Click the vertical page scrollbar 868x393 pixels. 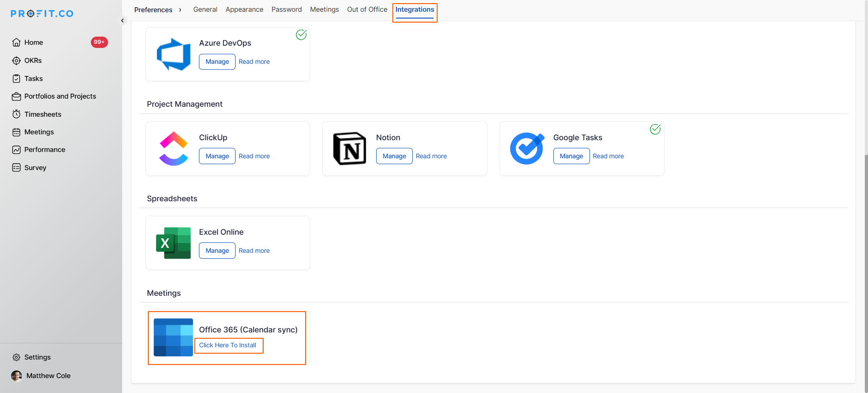coord(865,271)
